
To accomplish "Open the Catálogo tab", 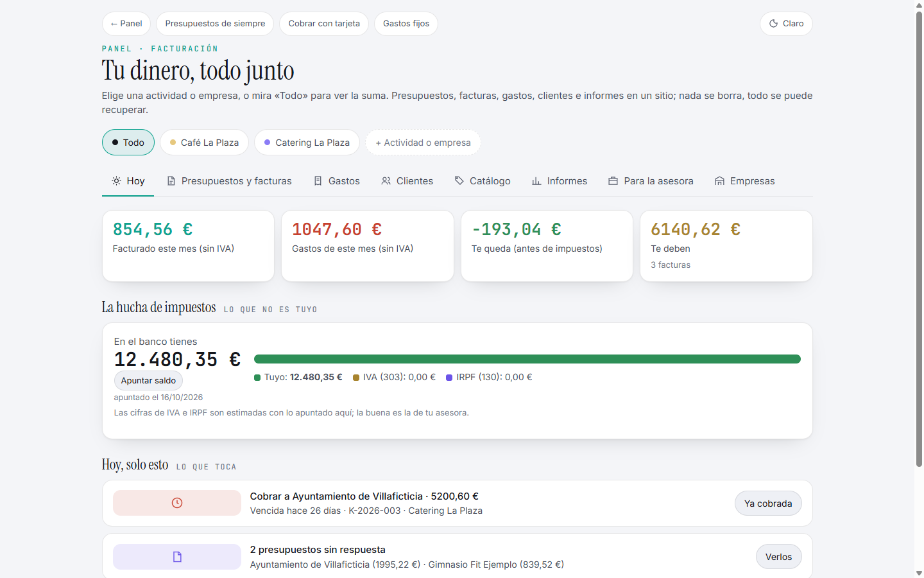I will click(483, 181).
